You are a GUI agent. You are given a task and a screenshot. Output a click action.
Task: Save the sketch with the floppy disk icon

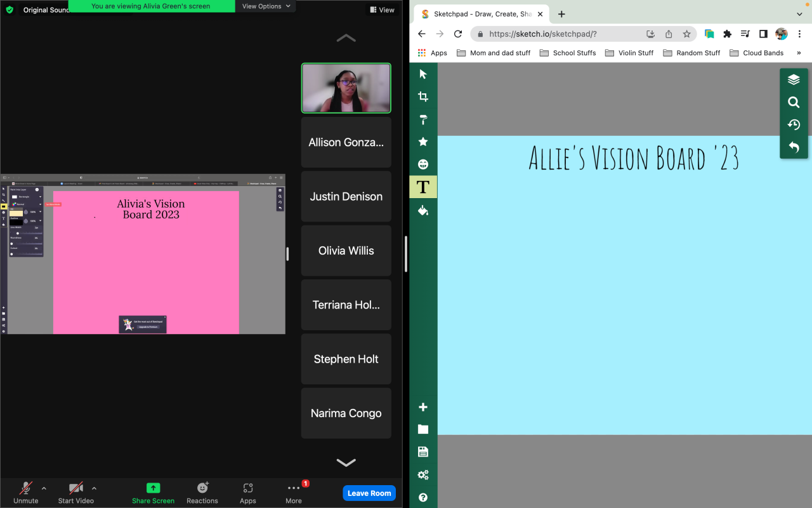[x=423, y=452]
